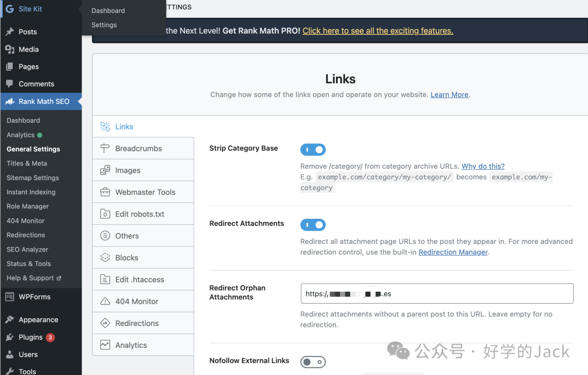Open Role Manager submenu item

click(x=27, y=206)
